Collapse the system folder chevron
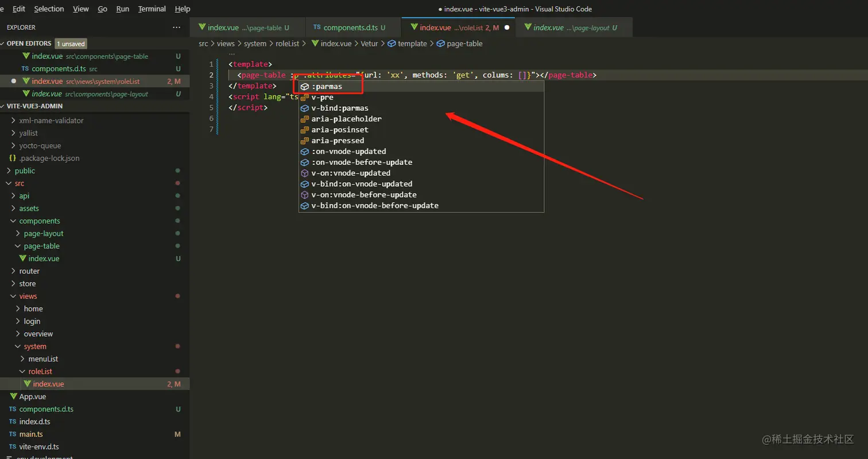The image size is (868, 459). (18, 346)
